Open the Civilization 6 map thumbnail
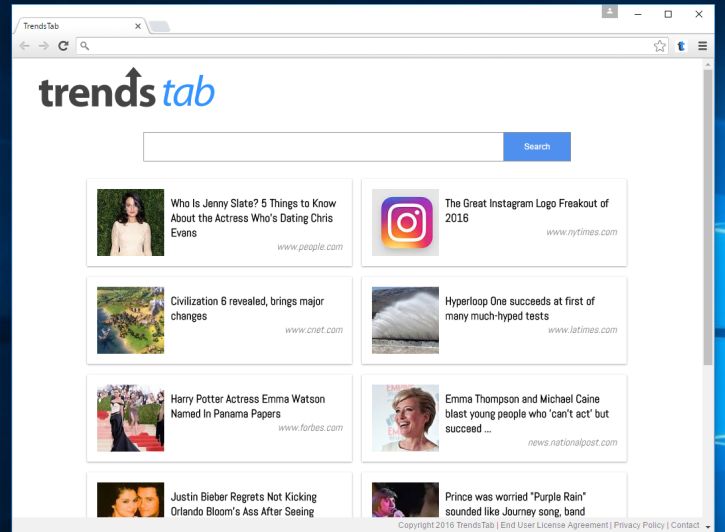The width and height of the screenshot is (725, 532). point(130,320)
